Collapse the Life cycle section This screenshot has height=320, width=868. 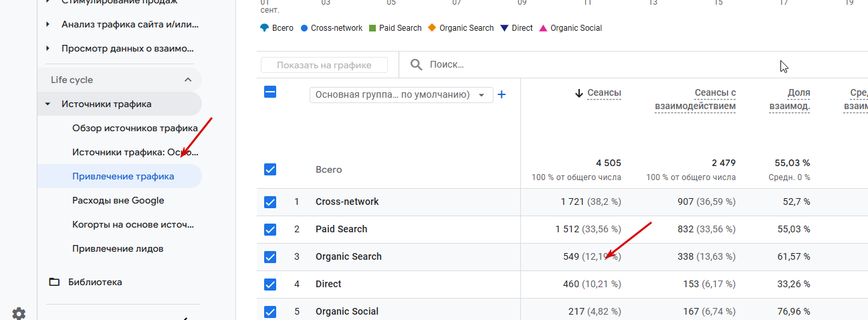point(188,80)
